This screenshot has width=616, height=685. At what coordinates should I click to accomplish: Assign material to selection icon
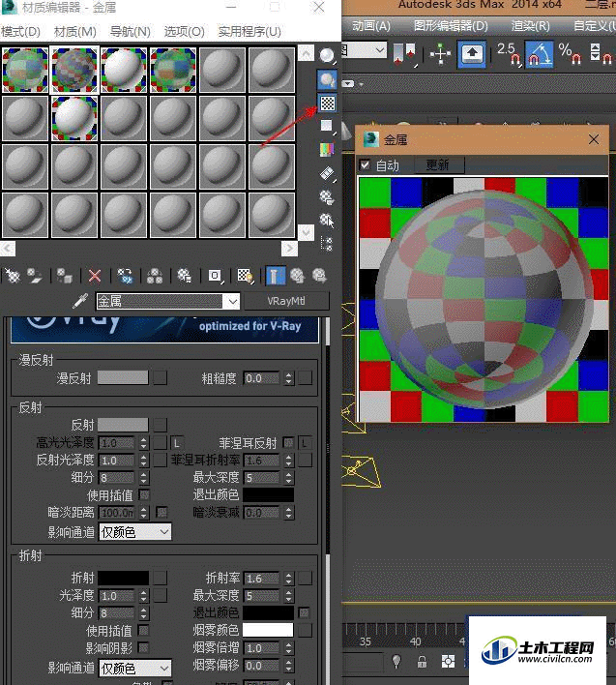click(x=64, y=276)
